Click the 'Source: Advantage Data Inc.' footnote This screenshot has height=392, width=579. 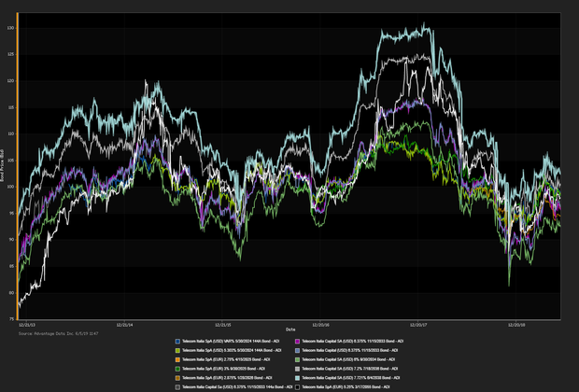coord(58,334)
